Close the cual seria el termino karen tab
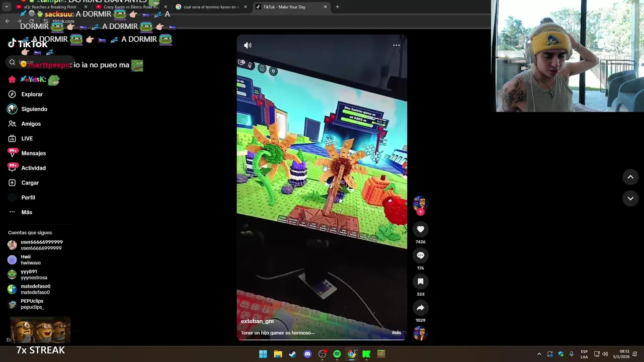The image size is (644, 362). (x=246, y=7)
